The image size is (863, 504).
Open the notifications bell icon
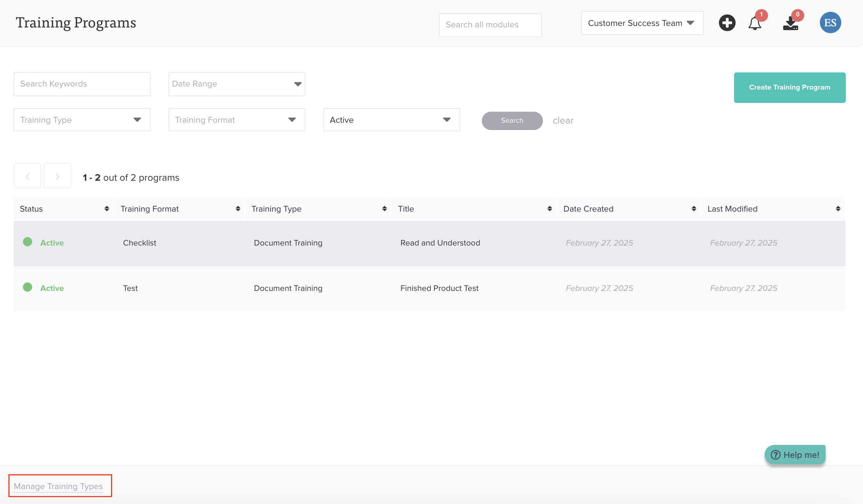[754, 24]
